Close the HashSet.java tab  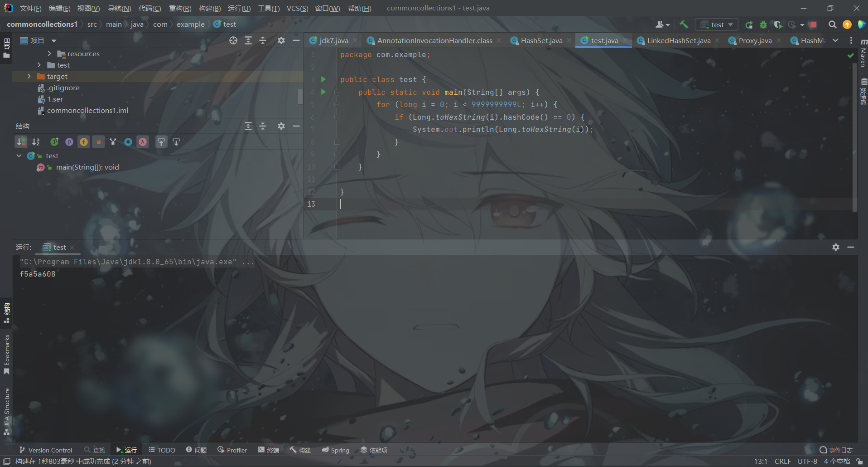coord(569,40)
